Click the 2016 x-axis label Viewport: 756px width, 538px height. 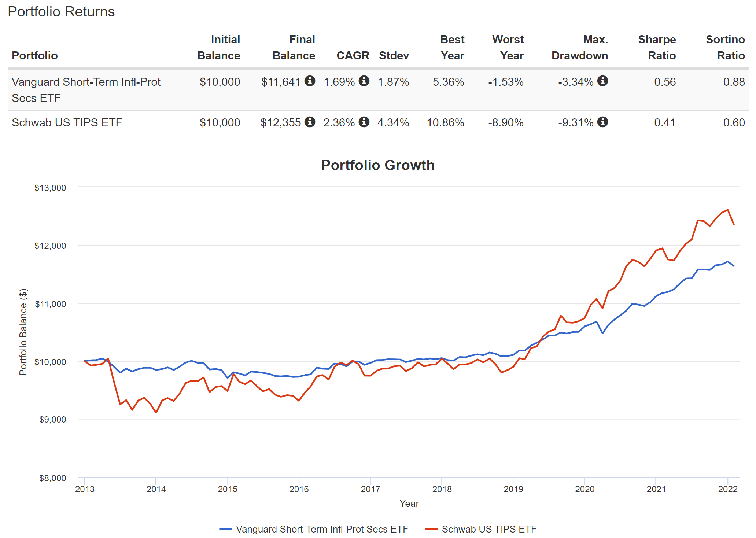coord(299,489)
